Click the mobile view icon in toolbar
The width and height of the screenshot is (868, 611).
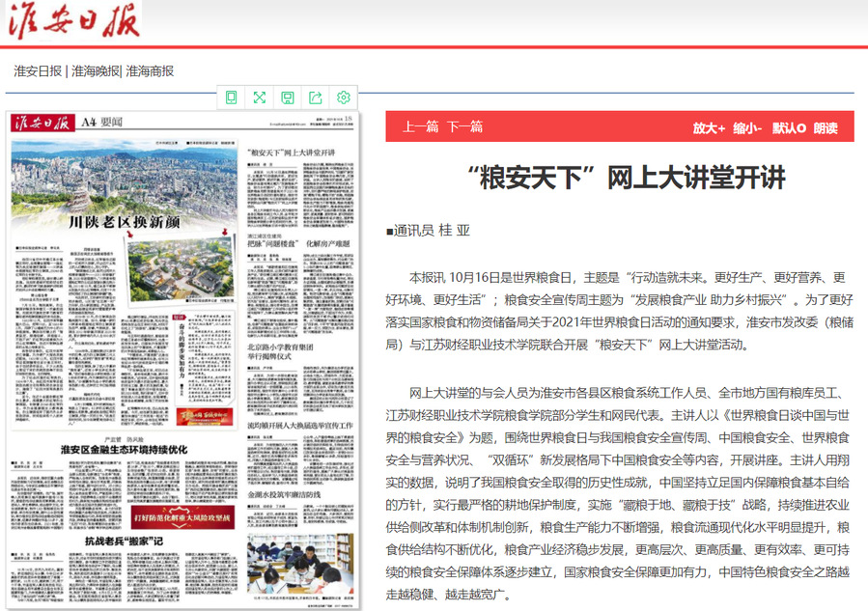pos(231,97)
